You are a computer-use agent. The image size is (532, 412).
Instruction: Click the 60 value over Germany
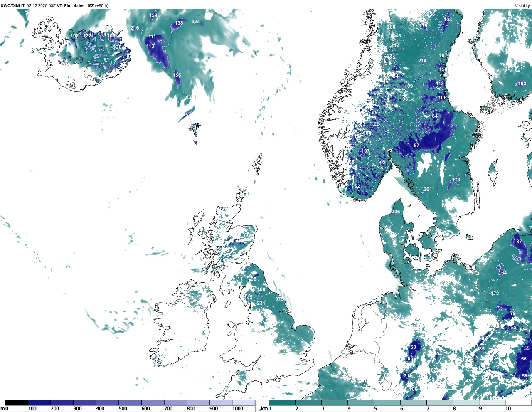[413, 347]
